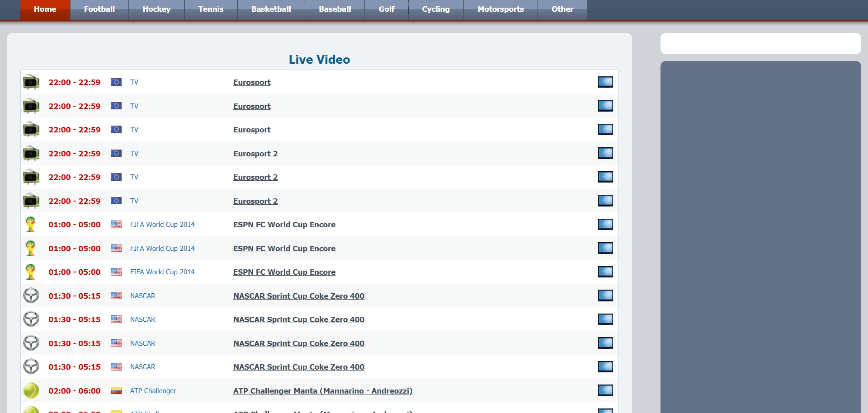Click the World Cup trophy icon in the first ESPN row
The height and width of the screenshot is (413, 868).
coord(31,224)
